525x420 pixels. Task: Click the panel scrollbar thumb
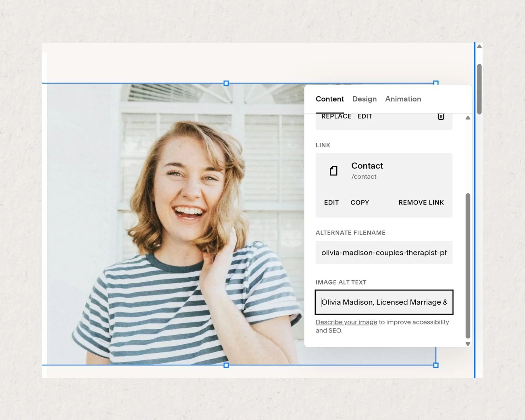tap(468, 266)
